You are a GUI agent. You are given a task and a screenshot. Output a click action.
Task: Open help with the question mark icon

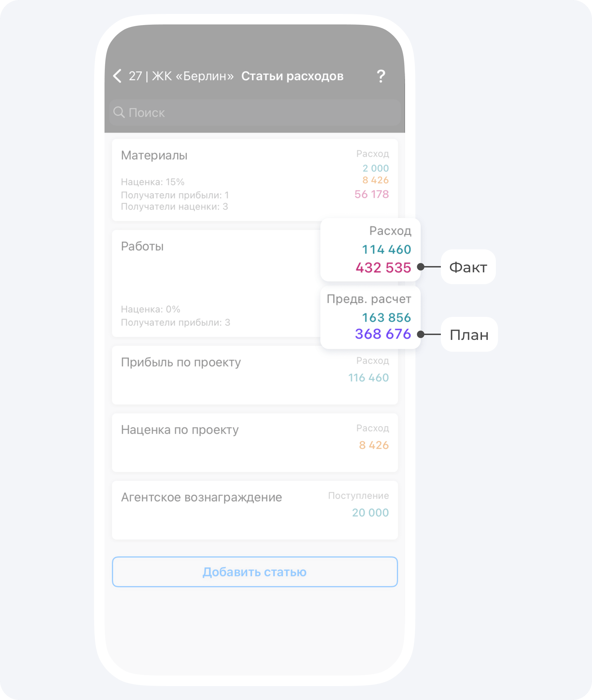pos(381,76)
